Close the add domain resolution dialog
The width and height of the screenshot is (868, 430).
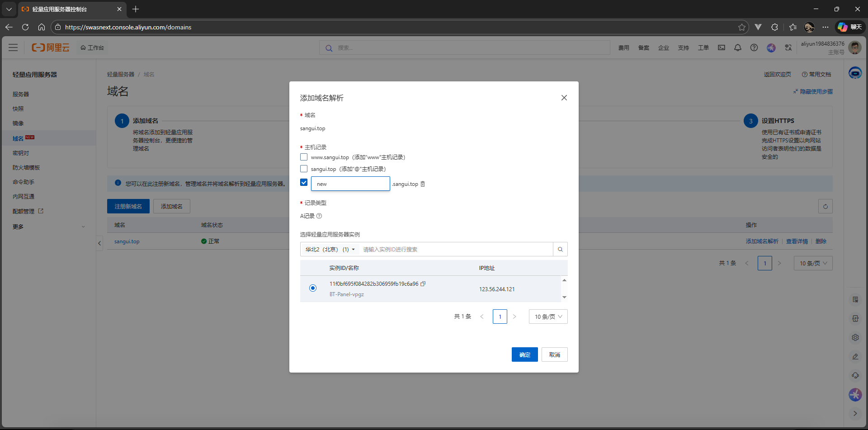click(x=564, y=98)
